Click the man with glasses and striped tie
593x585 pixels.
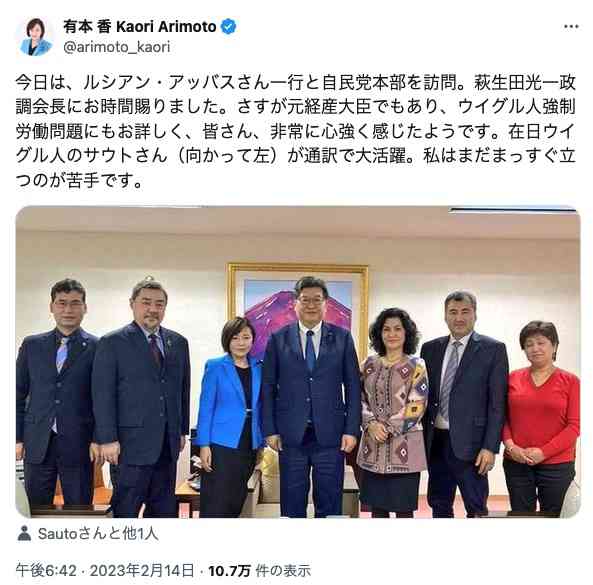coord(56,397)
